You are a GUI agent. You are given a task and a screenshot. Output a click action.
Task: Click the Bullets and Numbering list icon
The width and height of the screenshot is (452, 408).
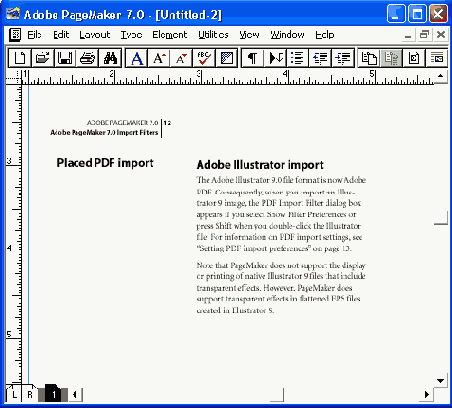(x=298, y=58)
